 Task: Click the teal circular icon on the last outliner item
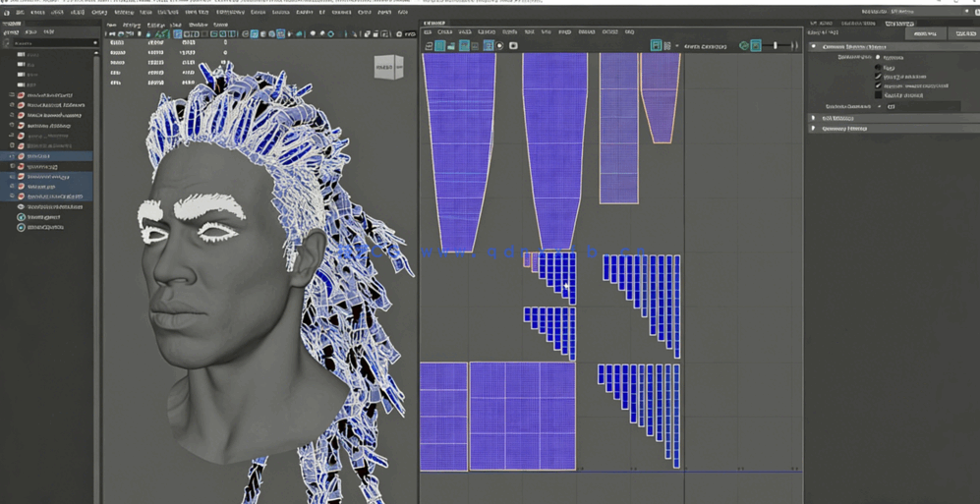click(21, 227)
